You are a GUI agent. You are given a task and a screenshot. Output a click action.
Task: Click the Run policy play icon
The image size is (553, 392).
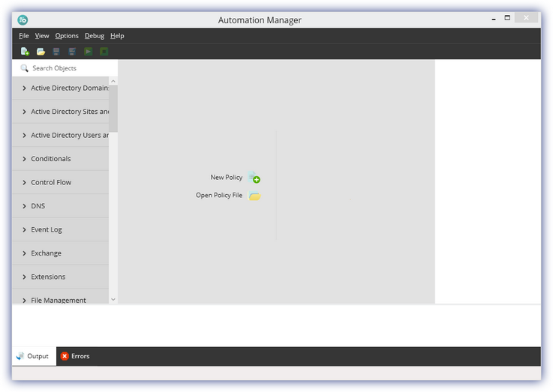[x=89, y=52]
